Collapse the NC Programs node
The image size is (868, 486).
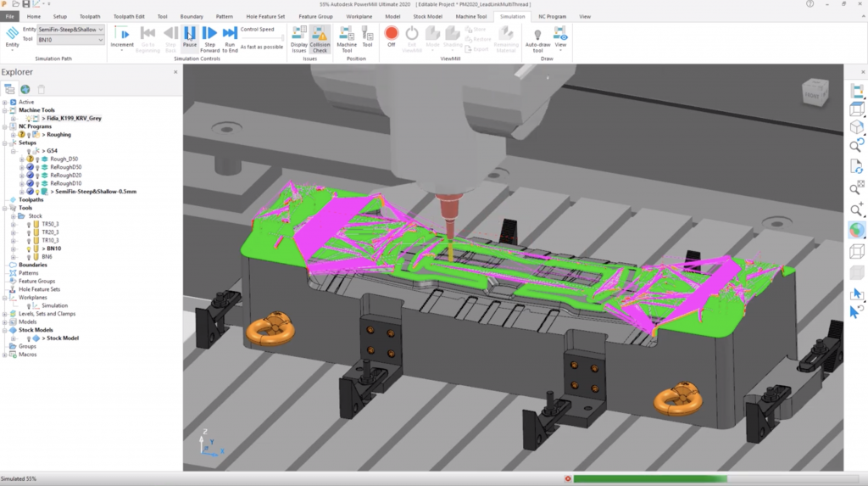(x=5, y=126)
